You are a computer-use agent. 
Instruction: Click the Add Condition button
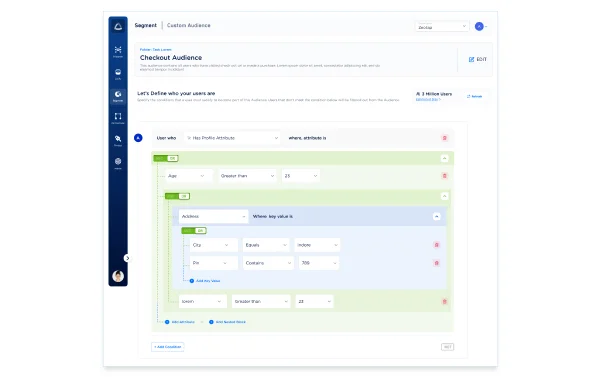point(168,347)
